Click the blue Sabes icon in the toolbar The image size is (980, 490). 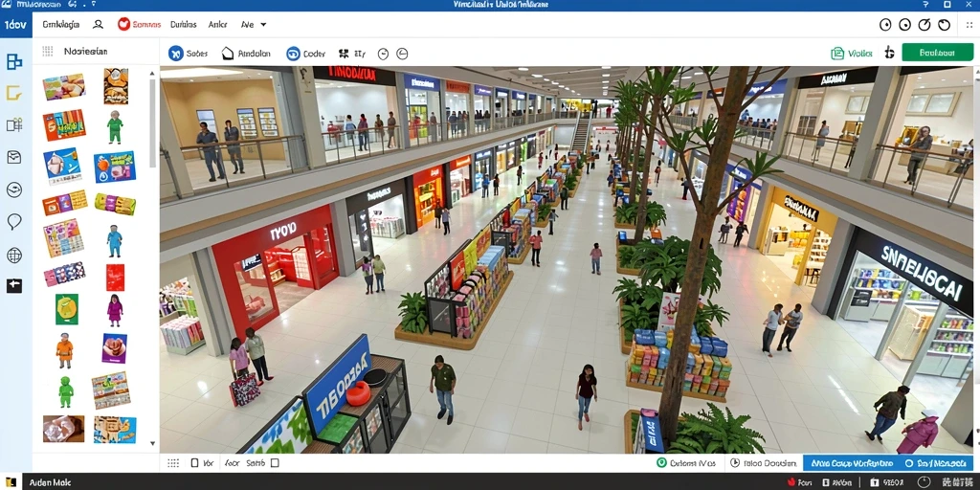(x=176, y=54)
